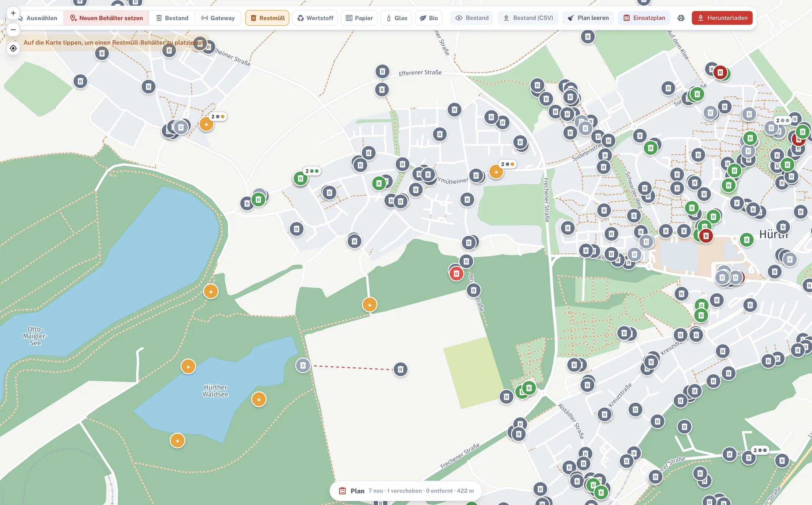Open the Einsatzplan
812x505 pixels.
coord(644,18)
